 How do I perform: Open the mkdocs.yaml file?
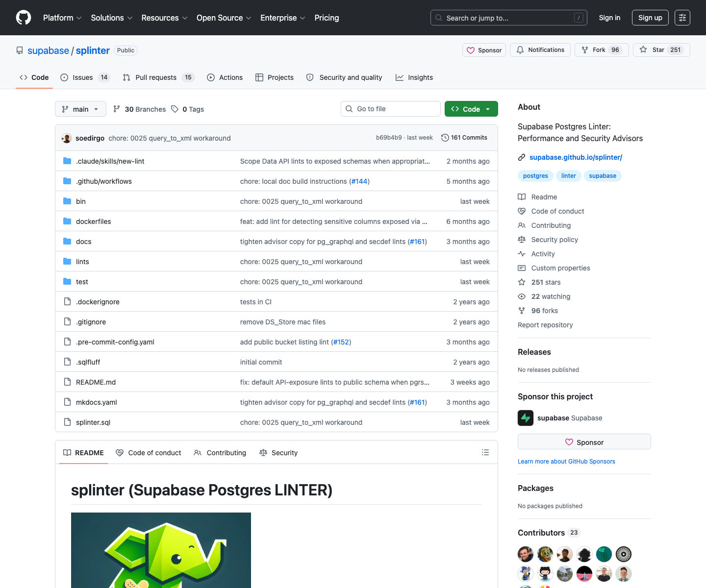[96, 402]
